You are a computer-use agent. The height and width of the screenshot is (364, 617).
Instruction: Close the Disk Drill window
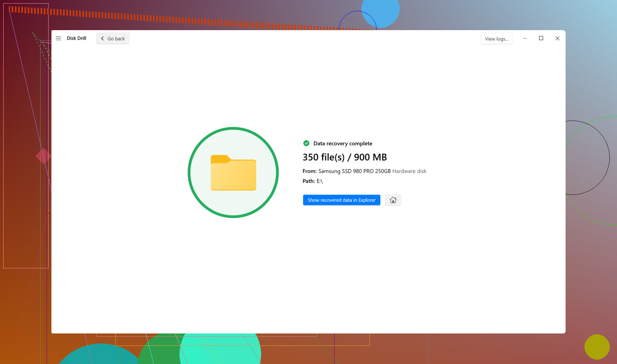(557, 39)
